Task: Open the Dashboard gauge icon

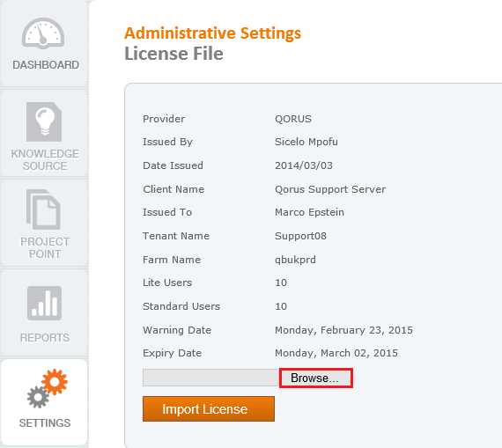Action: coord(43,33)
